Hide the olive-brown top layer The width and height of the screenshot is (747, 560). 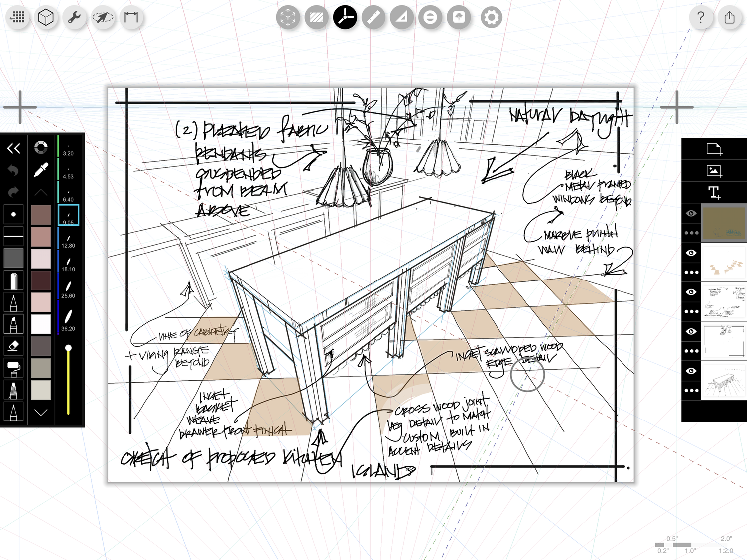click(x=691, y=213)
